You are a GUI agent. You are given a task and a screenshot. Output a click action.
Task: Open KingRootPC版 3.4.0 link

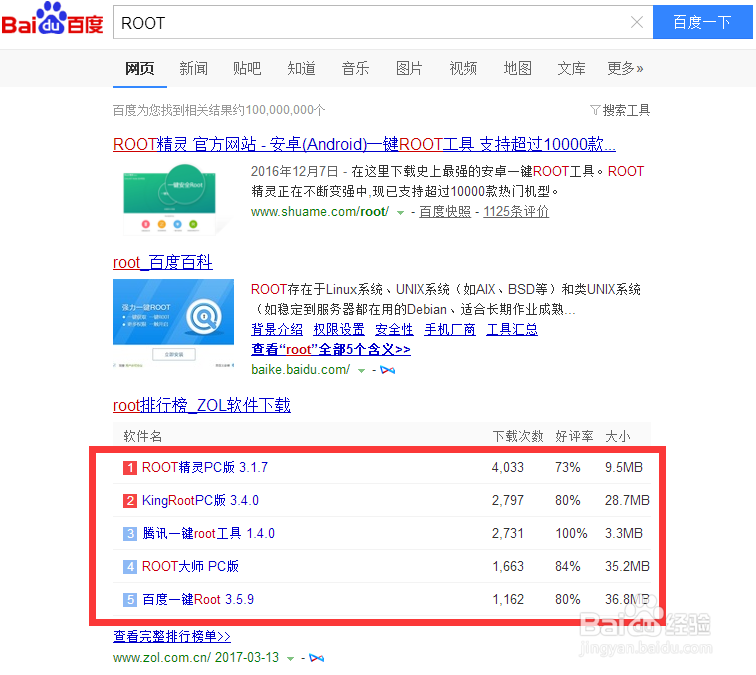pyautogui.click(x=200, y=500)
